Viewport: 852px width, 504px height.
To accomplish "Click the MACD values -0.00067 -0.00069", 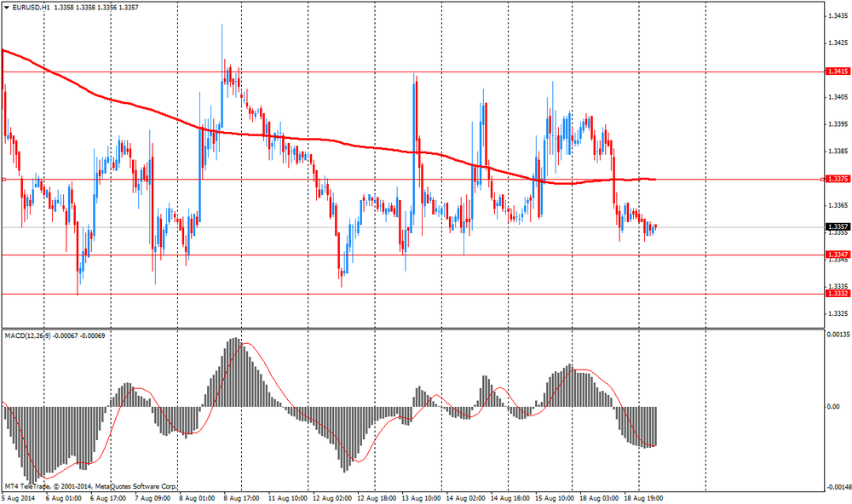I will [x=79, y=335].
